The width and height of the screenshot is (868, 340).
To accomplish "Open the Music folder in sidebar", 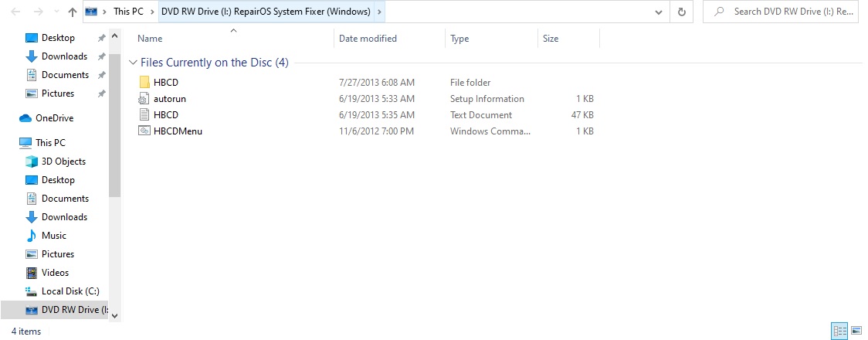I will click(x=53, y=236).
